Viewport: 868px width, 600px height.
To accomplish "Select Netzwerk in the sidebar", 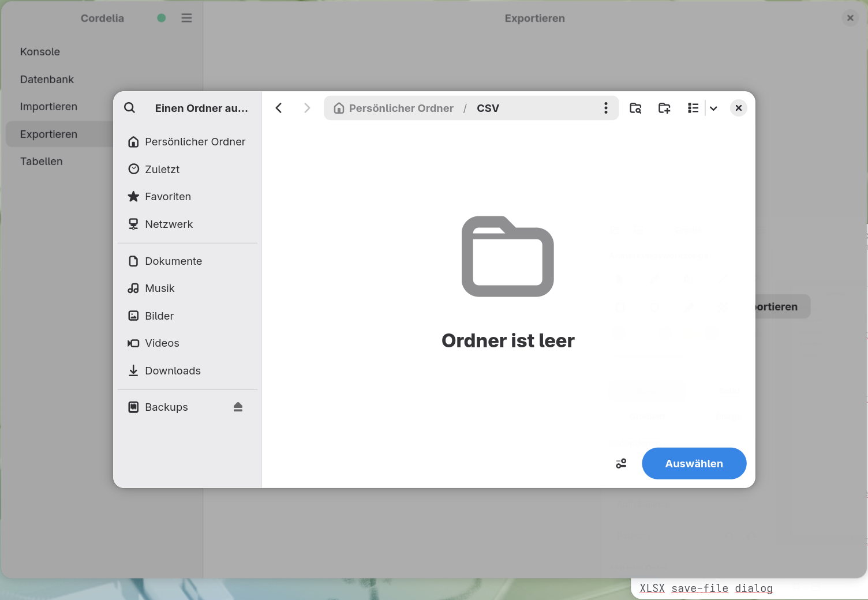I will [x=188, y=224].
